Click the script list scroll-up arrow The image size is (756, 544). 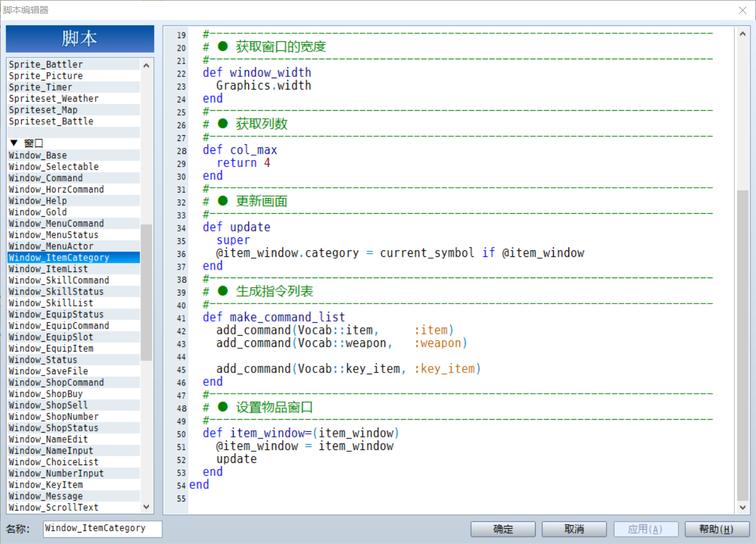point(146,65)
